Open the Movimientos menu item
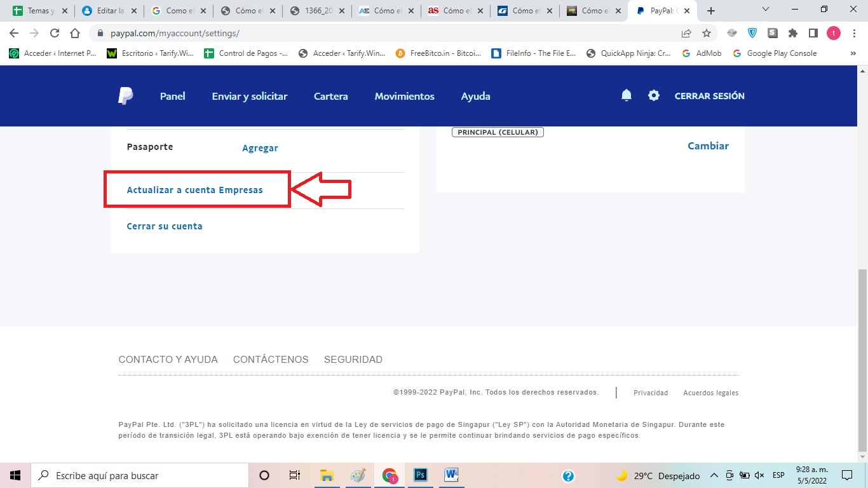 click(x=405, y=96)
